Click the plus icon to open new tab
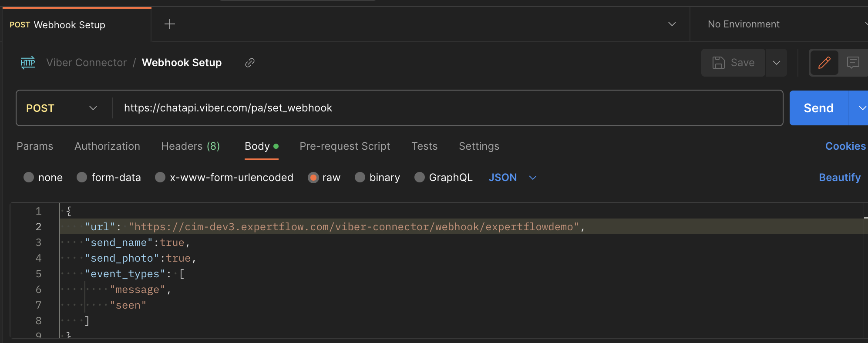 click(169, 24)
